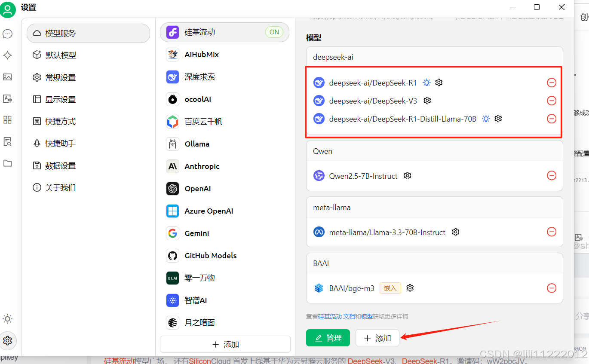Open the user avatar in the sidebar
589x364 pixels.
[8, 9]
